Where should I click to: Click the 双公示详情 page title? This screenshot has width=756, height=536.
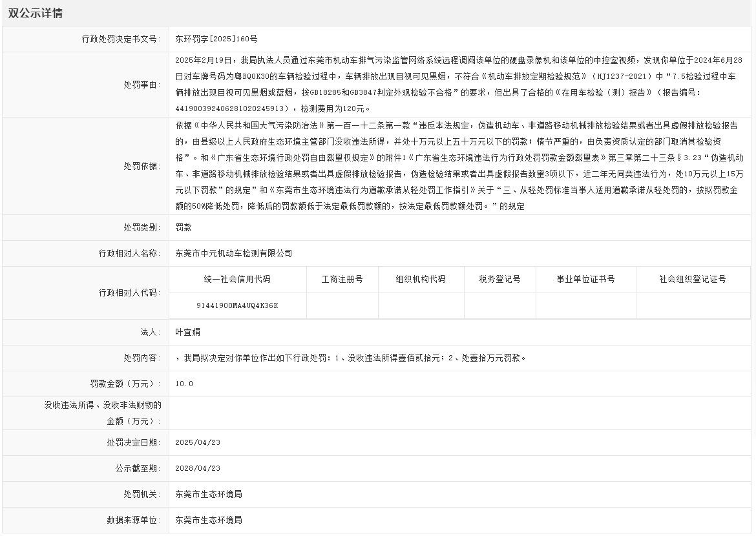pyautogui.click(x=38, y=12)
